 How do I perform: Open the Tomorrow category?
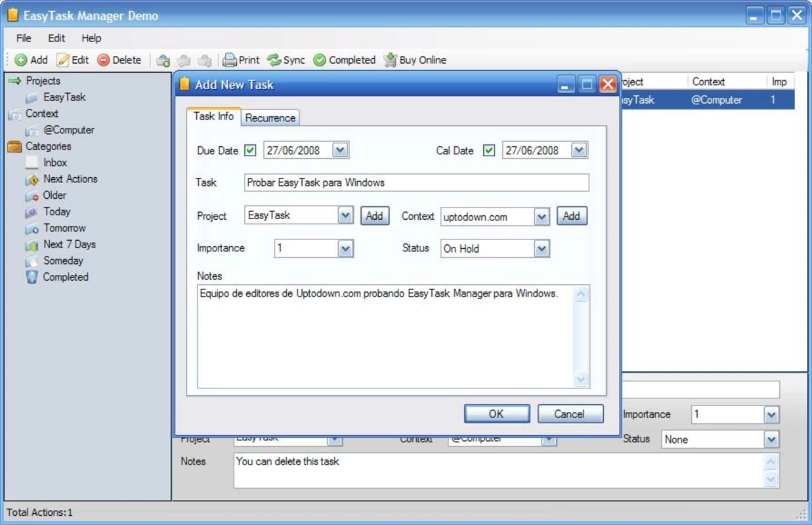(64, 228)
